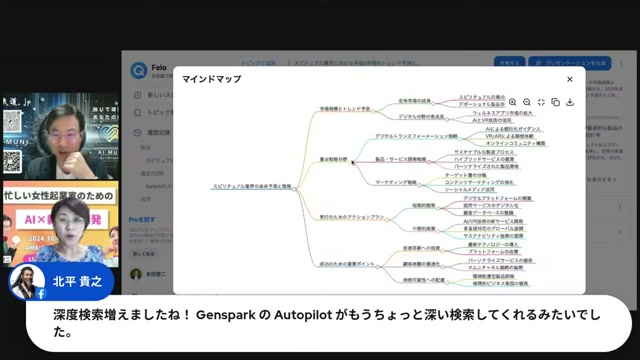640x360 pixels.
Task: Select オンラインコミュニティ構築 leaf
Action: tap(515, 143)
